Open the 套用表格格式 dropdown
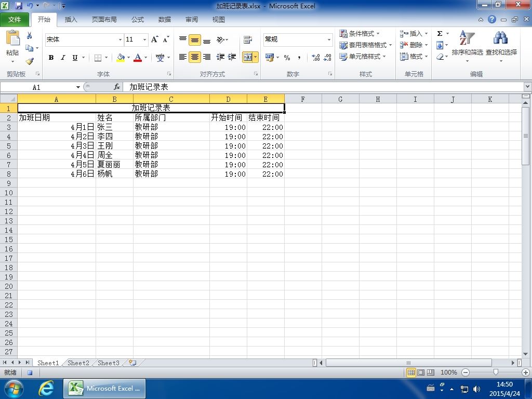This screenshot has width=532, height=399. (x=366, y=45)
